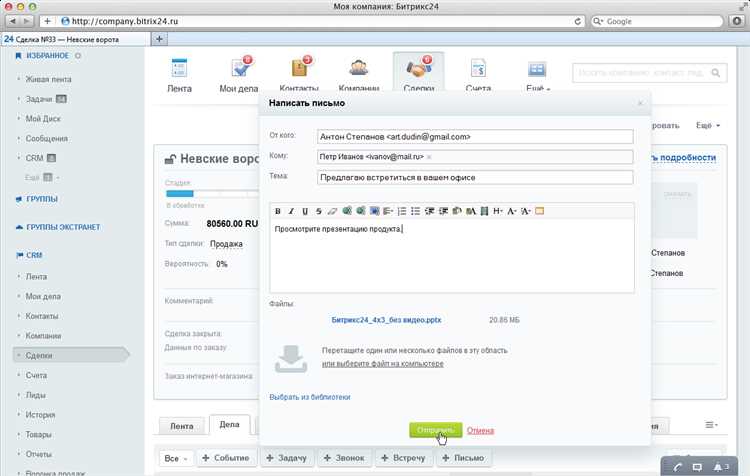Open the Все filter dropdown
This screenshot has width=750, height=476.
click(176, 458)
